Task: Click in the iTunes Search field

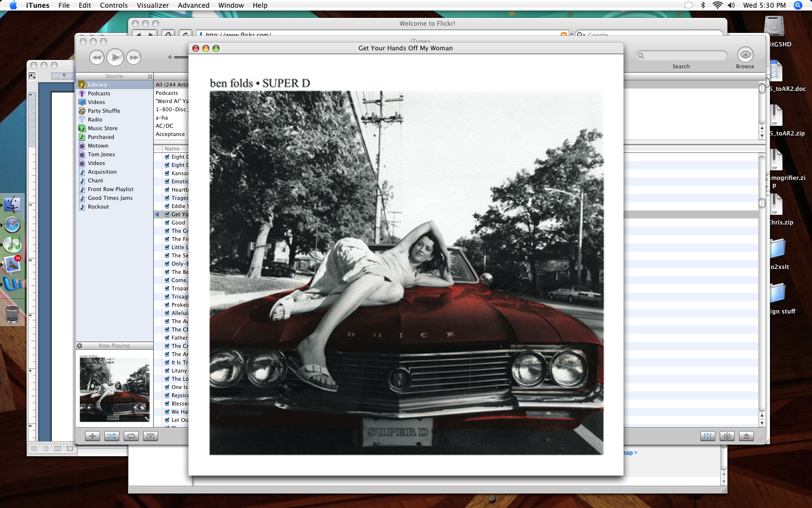Action: pos(681,56)
